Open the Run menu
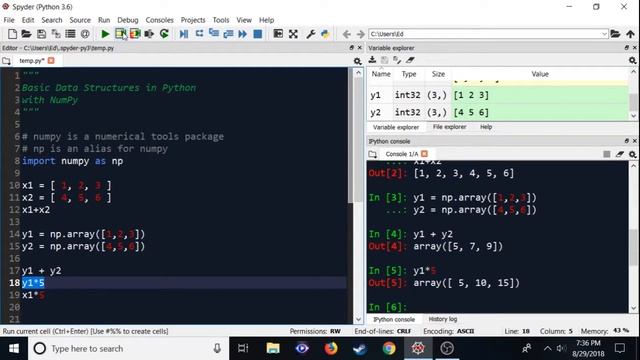The width and height of the screenshot is (640, 360). (x=104, y=20)
